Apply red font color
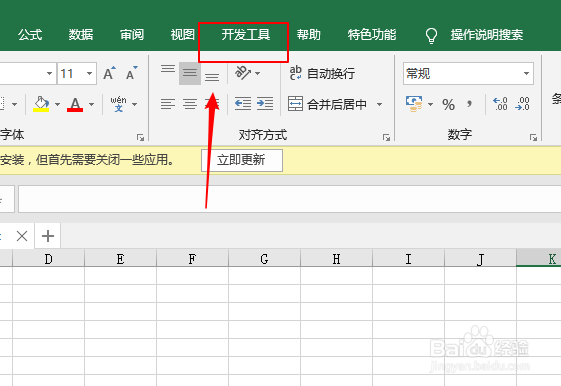 75,104
